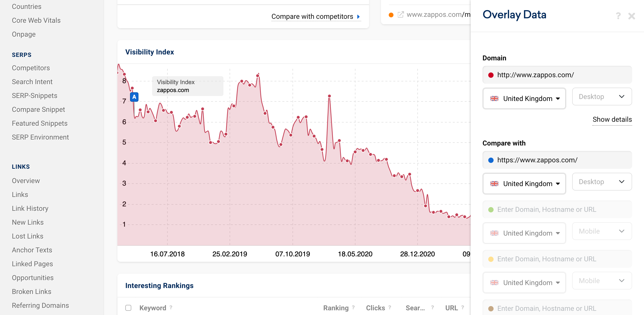Open Lost Links in sidebar
644x315 pixels.
click(27, 236)
